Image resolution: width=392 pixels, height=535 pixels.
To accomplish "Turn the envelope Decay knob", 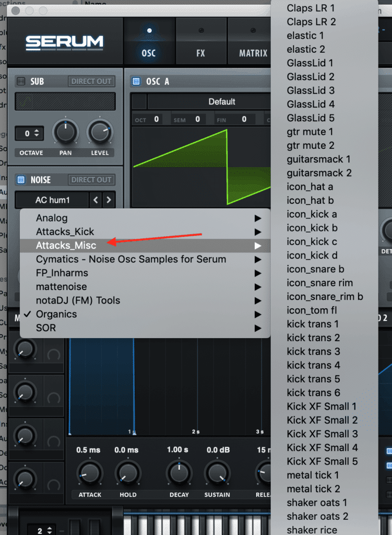I will [x=179, y=473].
